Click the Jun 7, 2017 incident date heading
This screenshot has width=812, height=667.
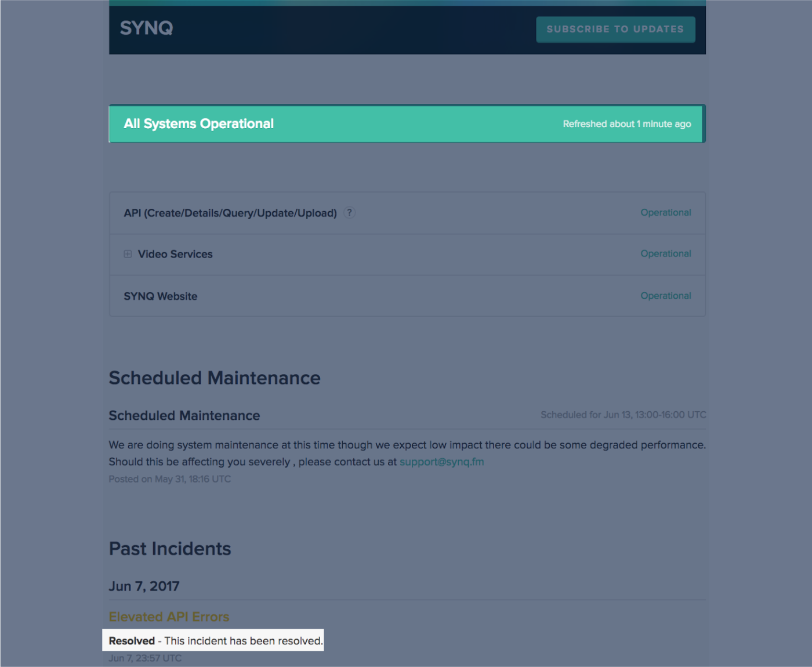[144, 586]
